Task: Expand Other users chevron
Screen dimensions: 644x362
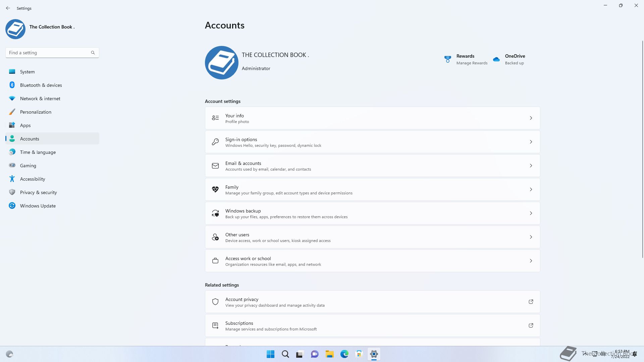Action: [531, 237]
